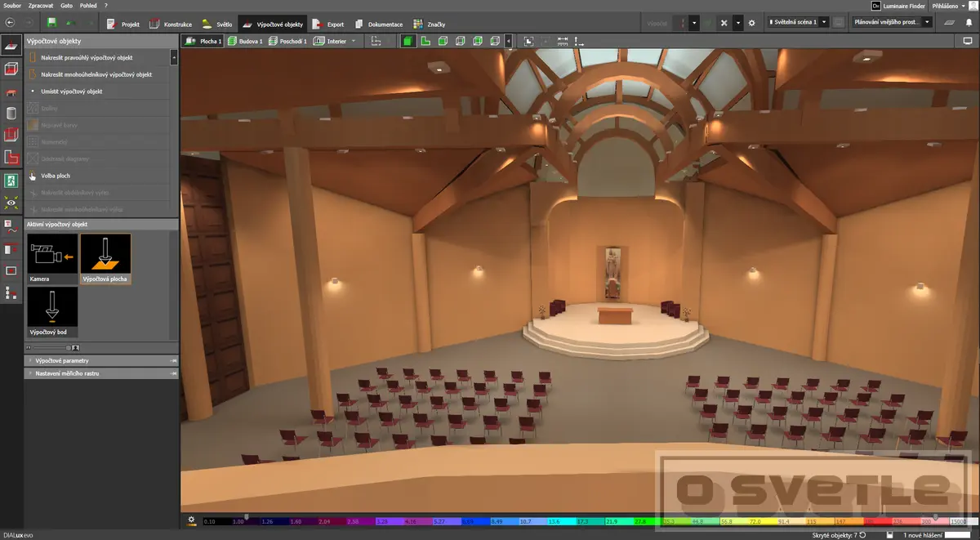Viewport: 980px width, 540px height.
Task: Open the Plánování vnějšího prostoru dropdown
Action: click(890, 23)
